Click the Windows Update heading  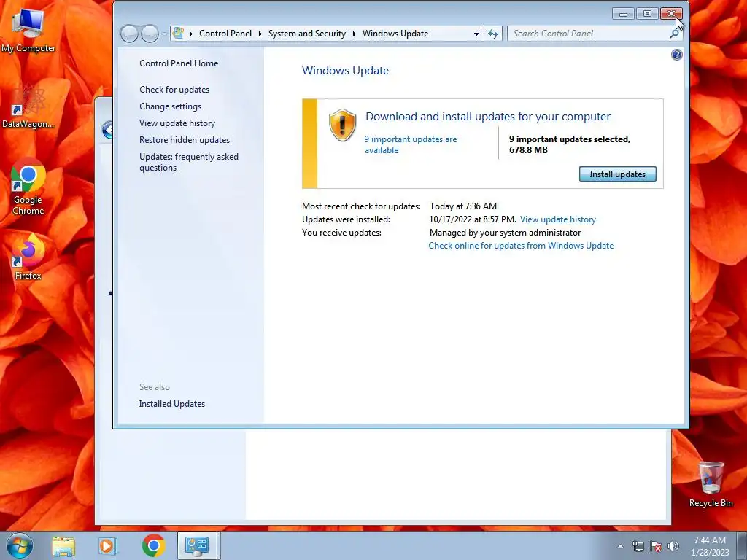click(x=345, y=71)
